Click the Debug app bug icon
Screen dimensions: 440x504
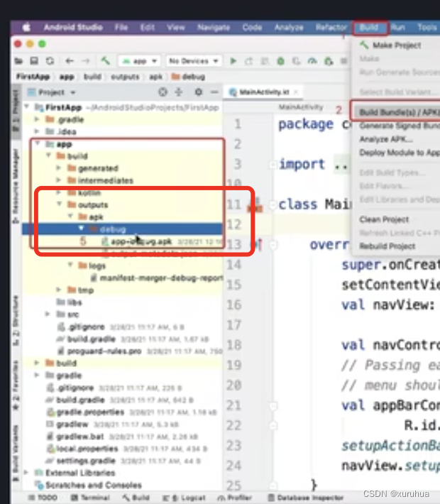280,61
